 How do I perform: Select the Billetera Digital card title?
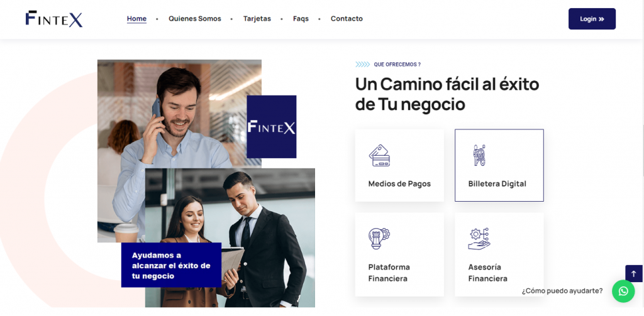coord(497,184)
